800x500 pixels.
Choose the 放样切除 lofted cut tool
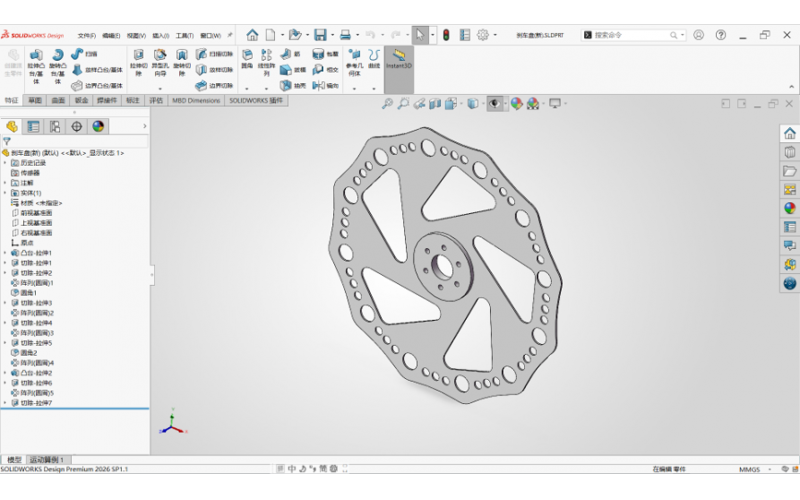(x=214, y=69)
